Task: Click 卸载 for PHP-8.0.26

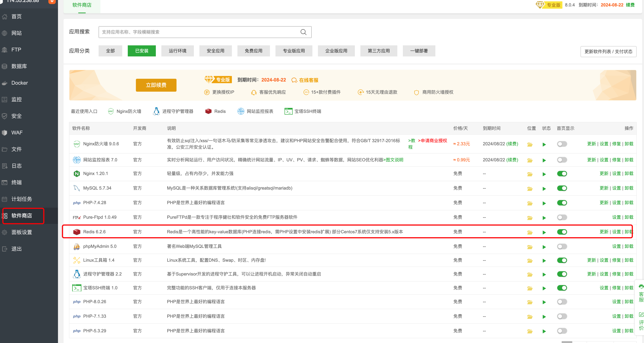Action: pos(629,302)
